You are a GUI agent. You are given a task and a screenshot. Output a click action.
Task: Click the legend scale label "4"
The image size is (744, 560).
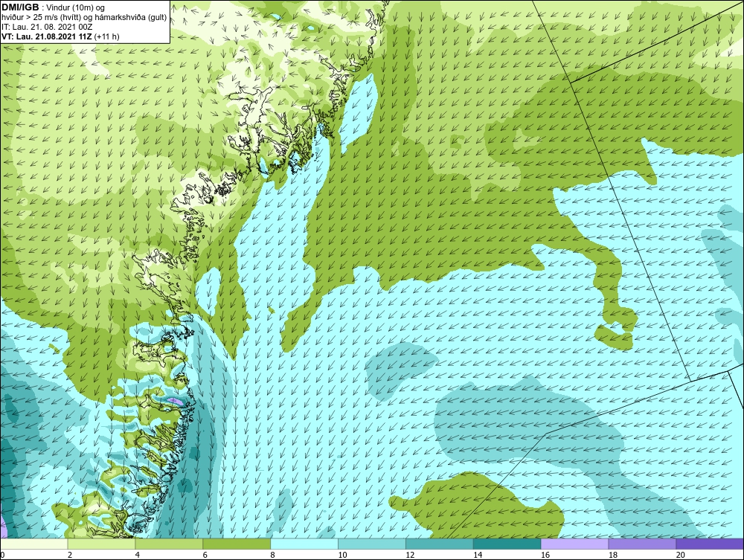coord(137,555)
